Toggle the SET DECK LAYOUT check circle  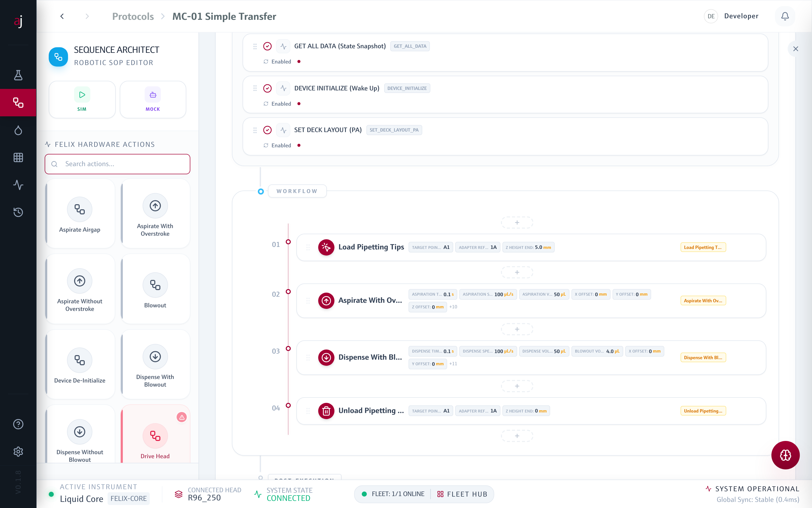(x=267, y=130)
